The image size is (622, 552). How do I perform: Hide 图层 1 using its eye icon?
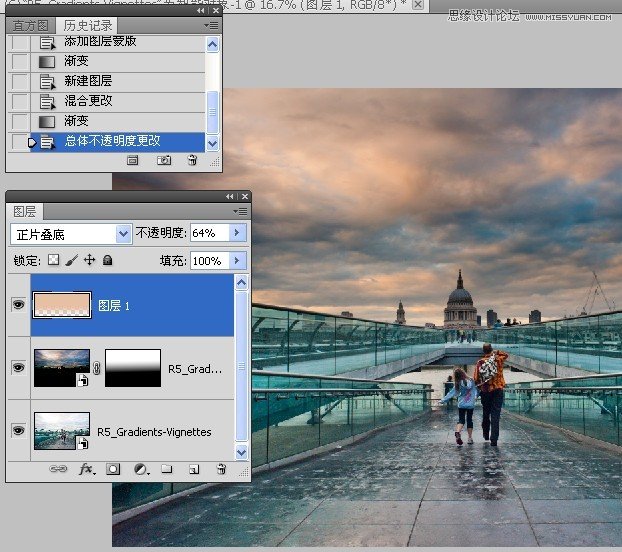[x=18, y=305]
